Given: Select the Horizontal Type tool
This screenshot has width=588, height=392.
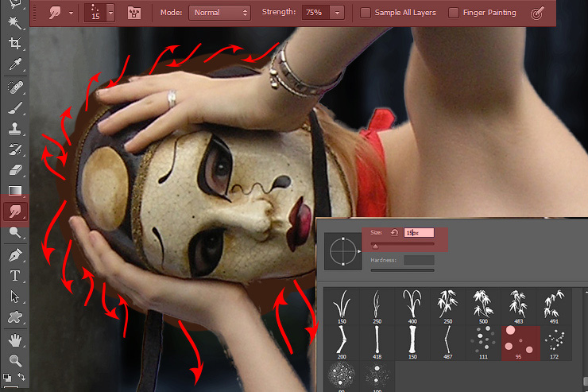Looking at the screenshot, I should [14, 275].
